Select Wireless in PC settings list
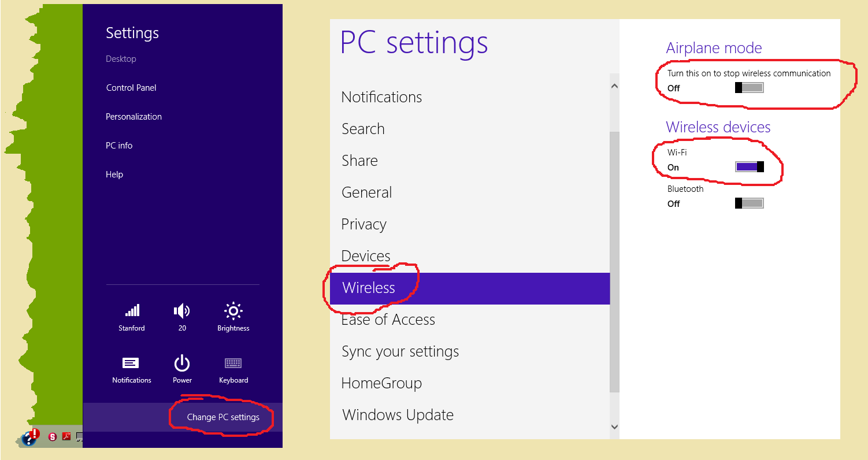This screenshot has height=460, width=868. point(369,288)
